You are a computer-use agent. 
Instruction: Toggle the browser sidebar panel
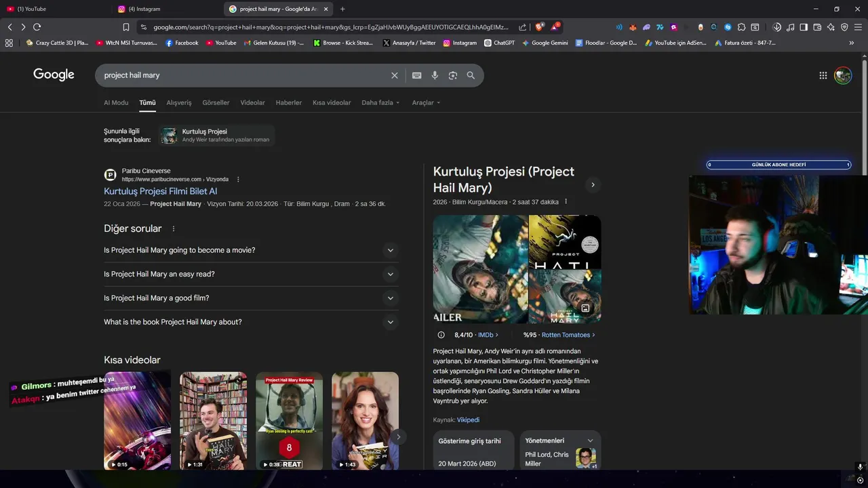point(804,27)
